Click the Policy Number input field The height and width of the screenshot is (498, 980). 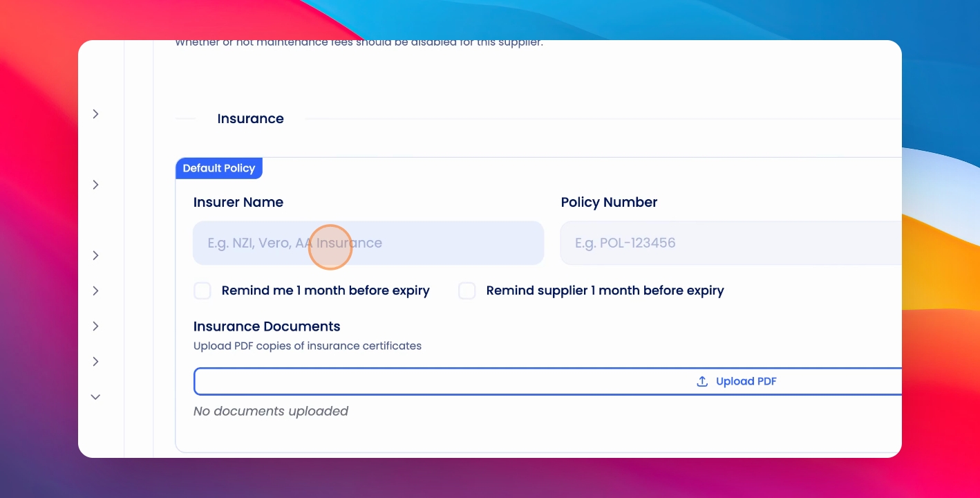click(x=731, y=243)
